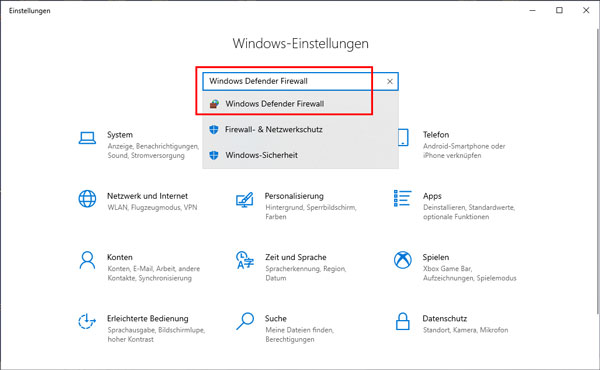Open the Konten settings category
The image size is (600, 370).
tap(139, 266)
